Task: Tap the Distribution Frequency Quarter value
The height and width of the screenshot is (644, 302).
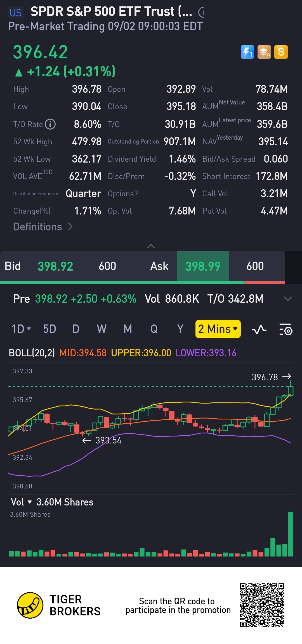Action: click(x=83, y=194)
